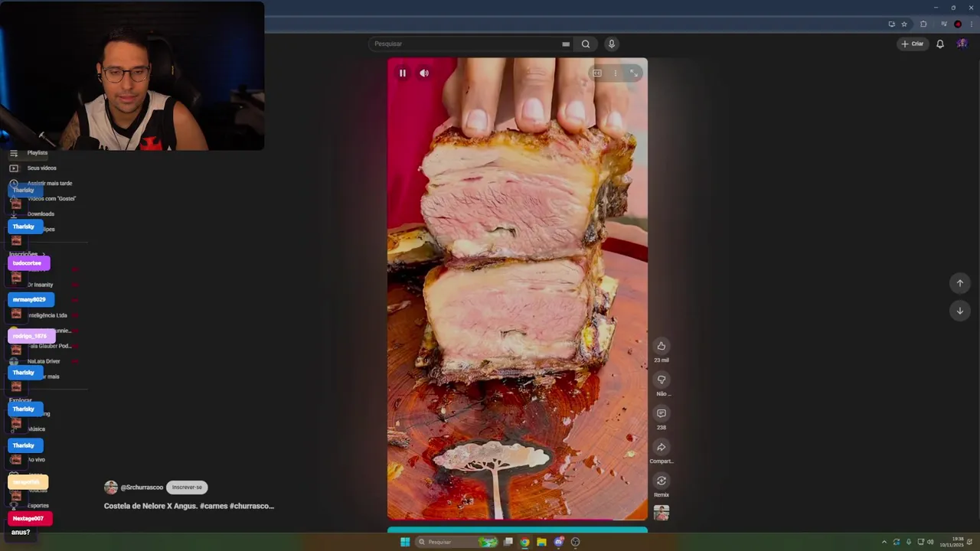Open File Explorer from the taskbar
This screenshot has height=551, width=980.
tap(541, 542)
